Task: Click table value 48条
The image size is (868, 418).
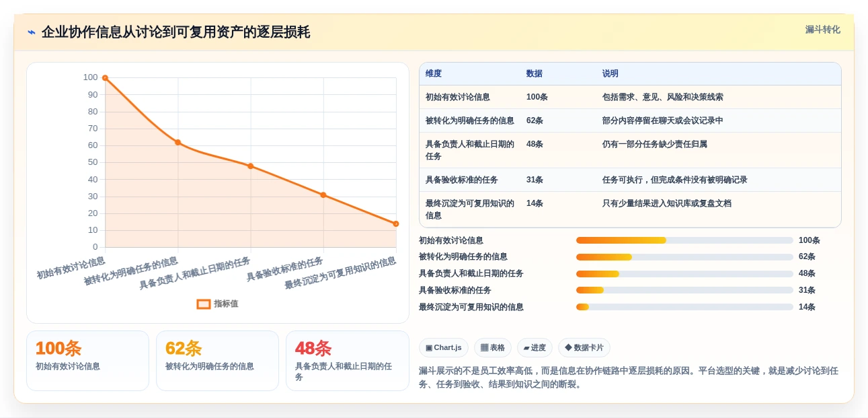Action: click(x=535, y=144)
